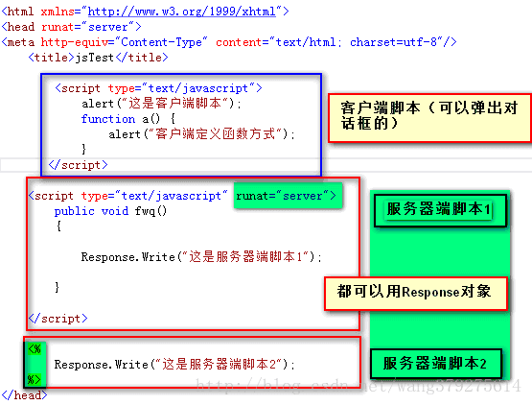Screen dimensions: 532x405
Task: Click the charset=utf-8 text
Action: (394, 42)
